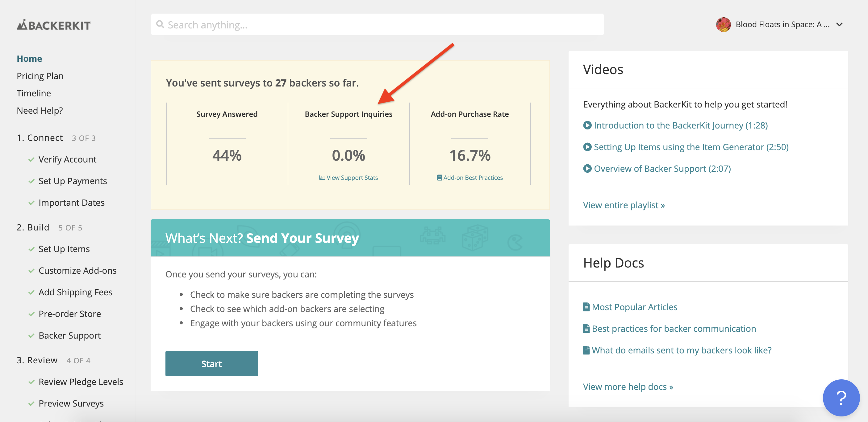868x422 pixels.
Task: Open Timeline from the sidebar
Action: pyautogui.click(x=34, y=93)
